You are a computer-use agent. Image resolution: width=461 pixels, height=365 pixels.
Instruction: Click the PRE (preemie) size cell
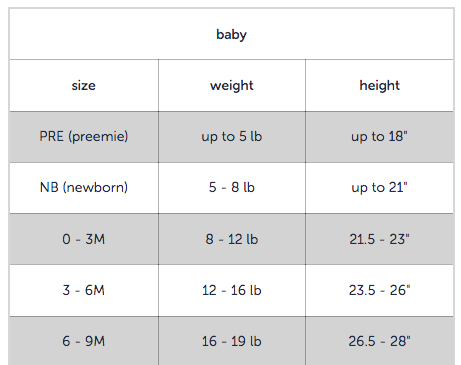coord(84,137)
